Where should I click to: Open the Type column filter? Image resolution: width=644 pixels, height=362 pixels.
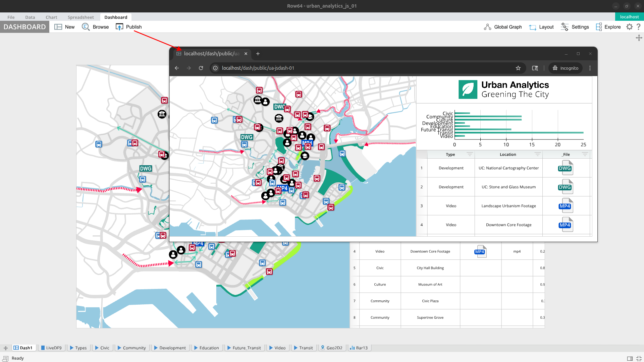point(470,154)
